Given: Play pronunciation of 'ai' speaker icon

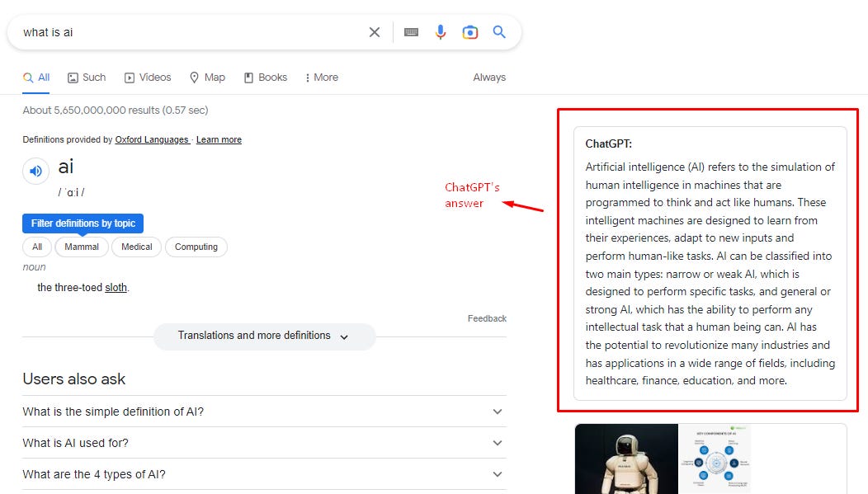Looking at the screenshot, I should (36, 171).
